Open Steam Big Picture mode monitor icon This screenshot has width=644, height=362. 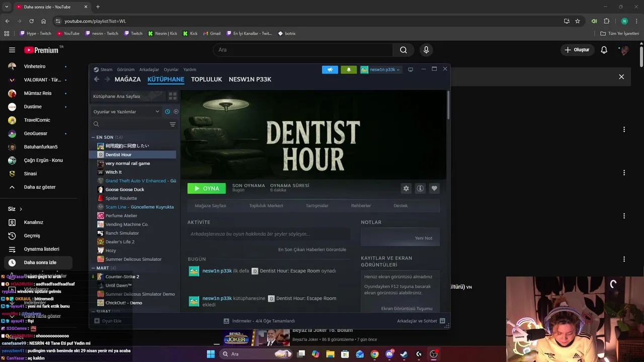tap(411, 69)
